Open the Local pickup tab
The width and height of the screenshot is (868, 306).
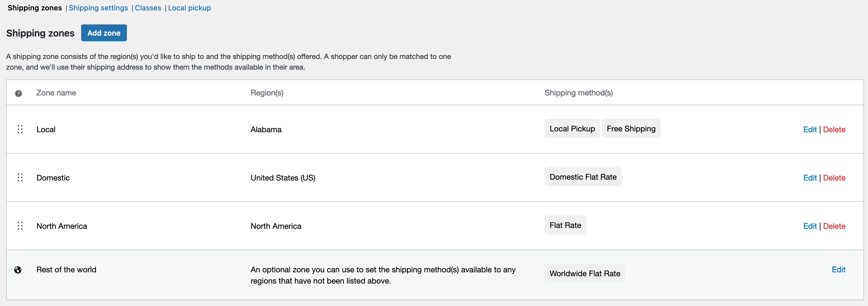tap(189, 8)
